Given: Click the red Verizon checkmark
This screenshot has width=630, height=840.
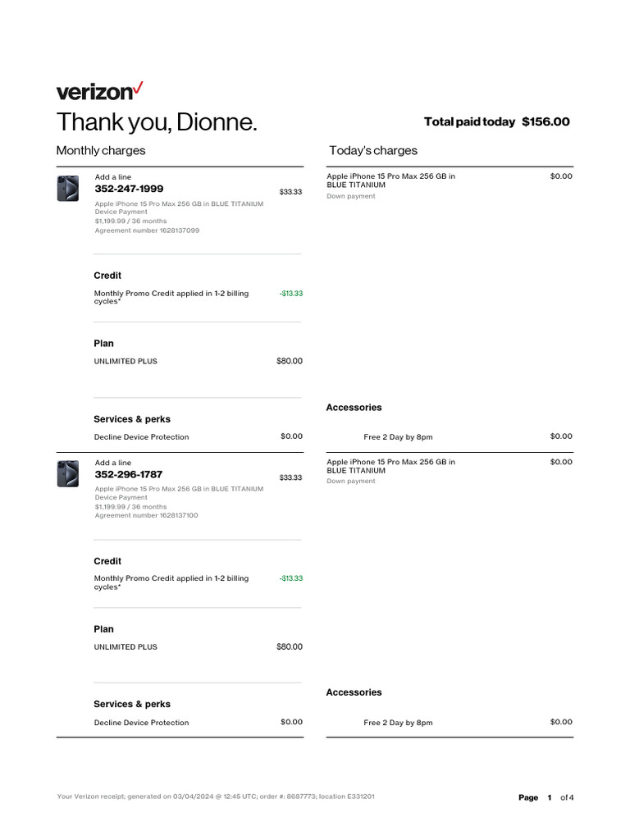Looking at the screenshot, I should tap(138, 88).
